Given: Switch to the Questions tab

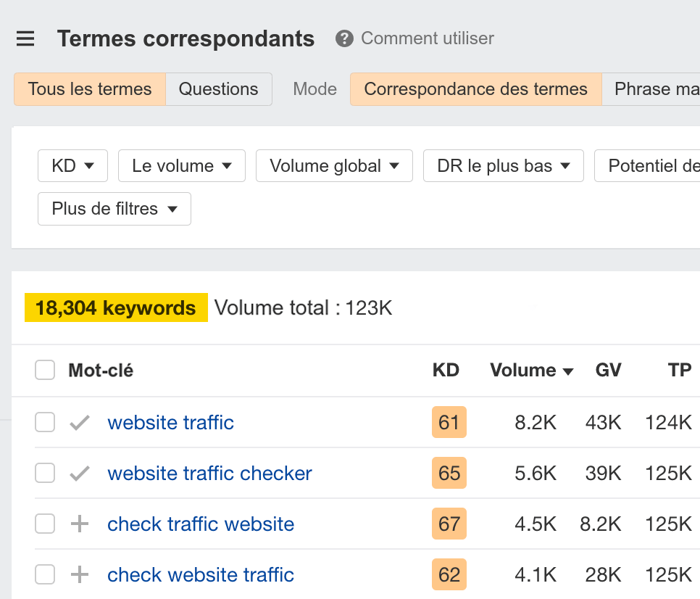Looking at the screenshot, I should tap(219, 88).
